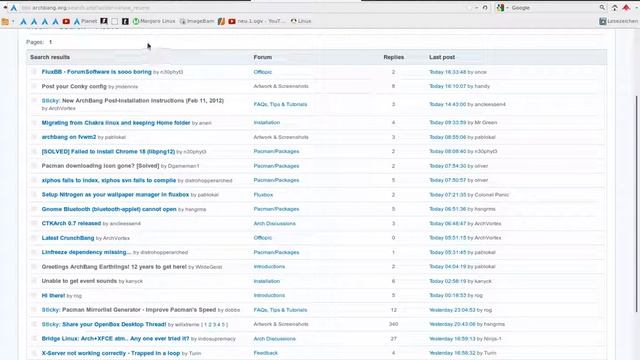Click the Arch site icon beside the URL
This screenshot has width=640, height=360.
[x=14, y=8]
